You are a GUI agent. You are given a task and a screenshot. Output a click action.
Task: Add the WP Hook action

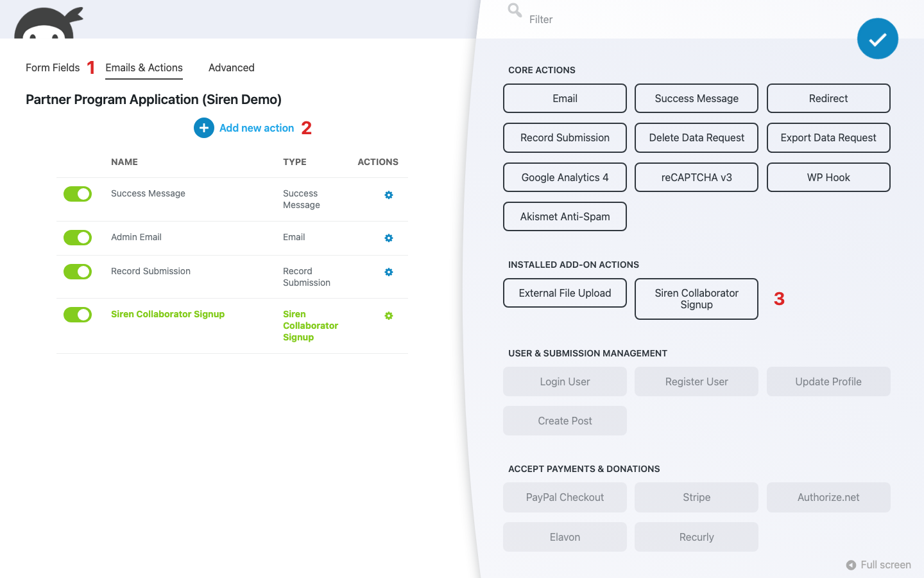[x=828, y=177]
